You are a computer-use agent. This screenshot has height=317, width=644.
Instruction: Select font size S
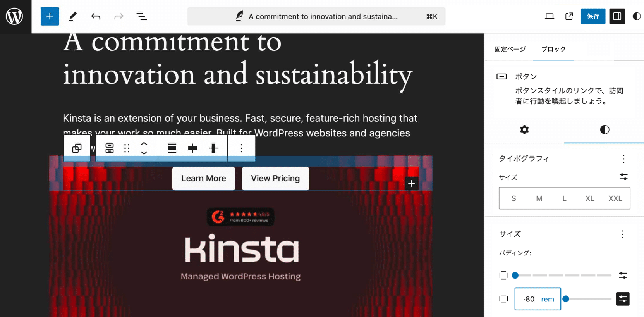[513, 198]
